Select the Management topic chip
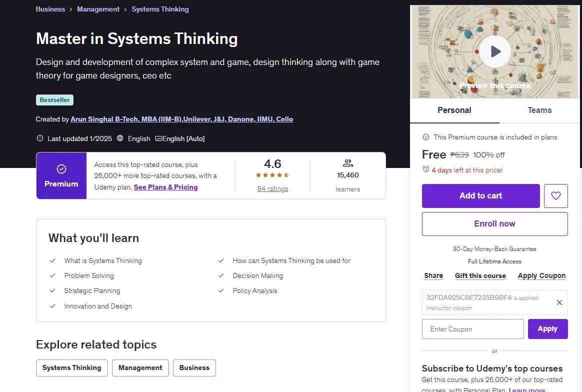 pyautogui.click(x=140, y=368)
